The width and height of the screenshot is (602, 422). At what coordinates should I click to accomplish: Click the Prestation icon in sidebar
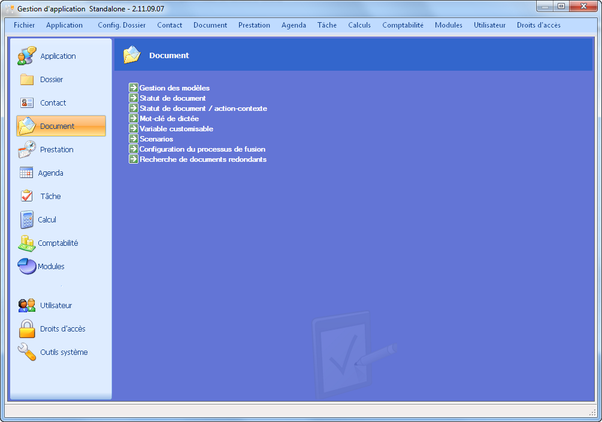click(x=27, y=149)
